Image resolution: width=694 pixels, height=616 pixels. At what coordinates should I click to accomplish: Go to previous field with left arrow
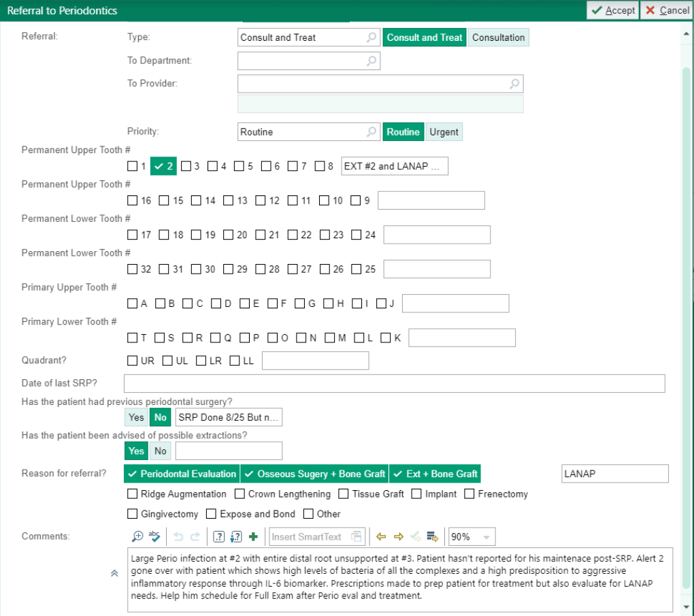click(x=381, y=537)
